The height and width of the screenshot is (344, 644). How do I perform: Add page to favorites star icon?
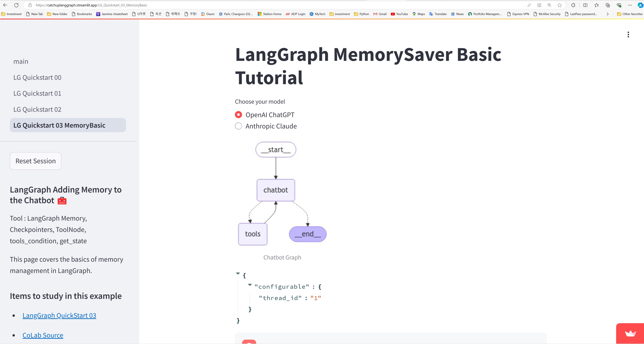click(x=559, y=5)
